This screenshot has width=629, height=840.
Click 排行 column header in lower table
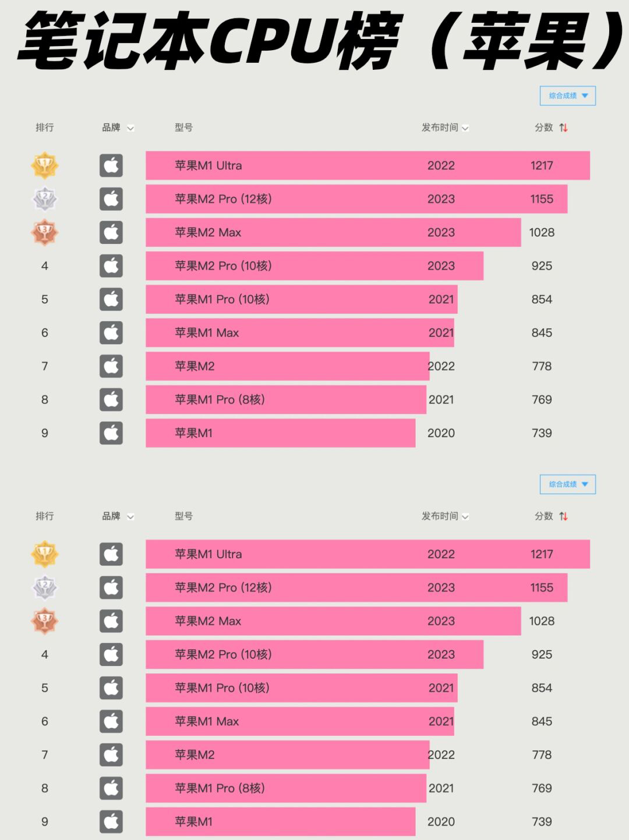(x=44, y=516)
